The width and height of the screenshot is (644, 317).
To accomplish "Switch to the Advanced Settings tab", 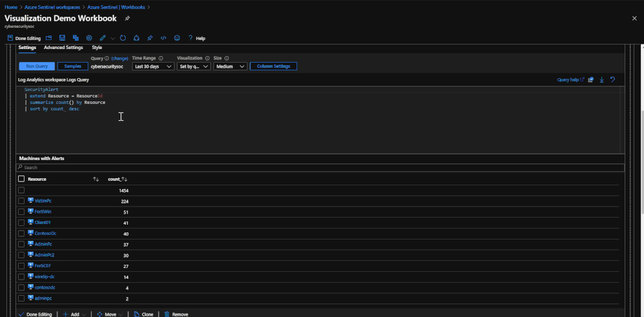I will click(x=63, y=48).
